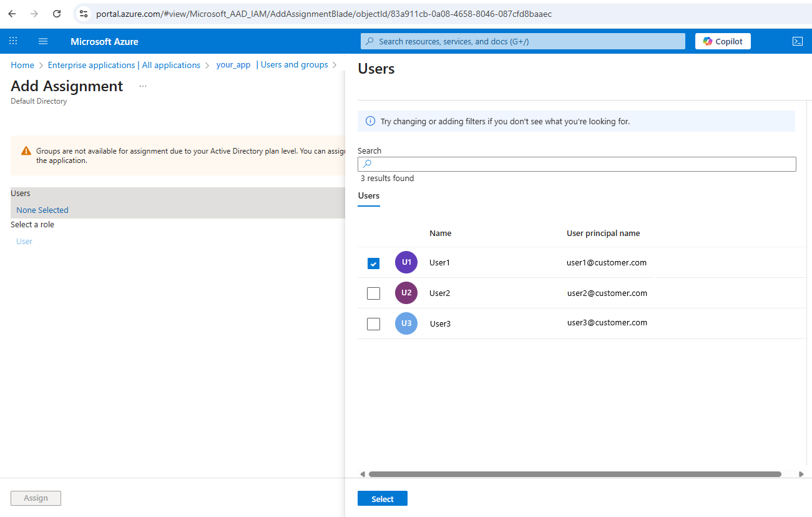Click the User principal name column header
812x517 pixels.
(x=603, y=234)
